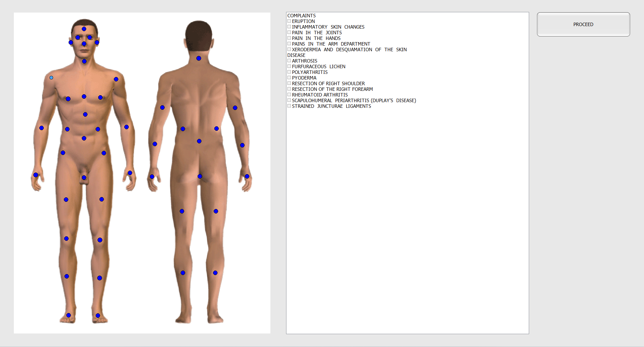Viewport: 644px width, 347px height.
Task: Select the forehead point on front figure
Action: click(x=84, y=29)
